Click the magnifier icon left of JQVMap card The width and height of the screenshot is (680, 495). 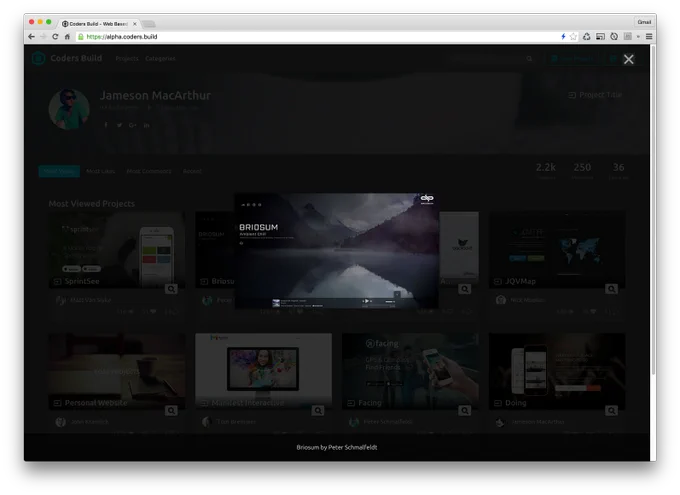[464, 289]
